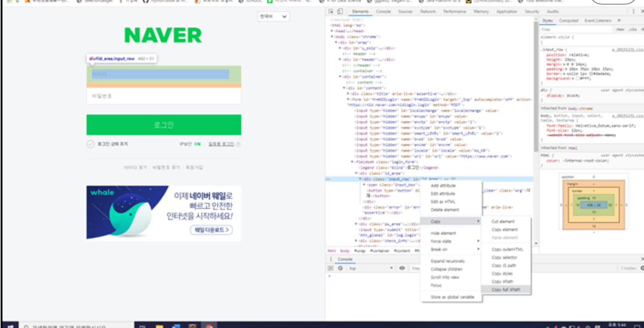
Task: Click the eye live-expression icon in console
Action: tap(402, 268)
